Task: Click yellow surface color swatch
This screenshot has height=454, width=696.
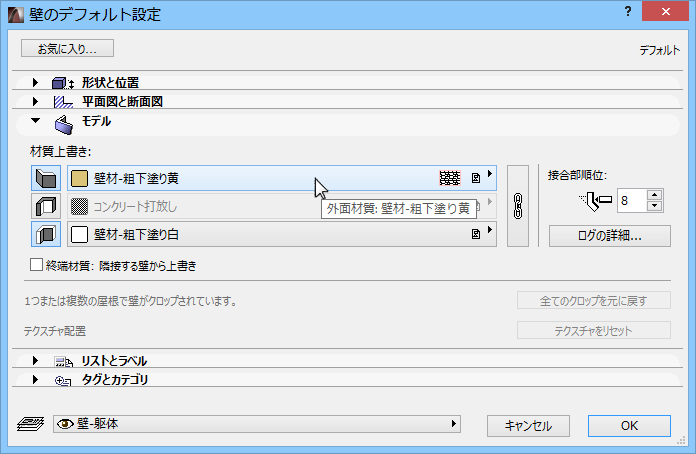Action: click(x=79, y=178)
